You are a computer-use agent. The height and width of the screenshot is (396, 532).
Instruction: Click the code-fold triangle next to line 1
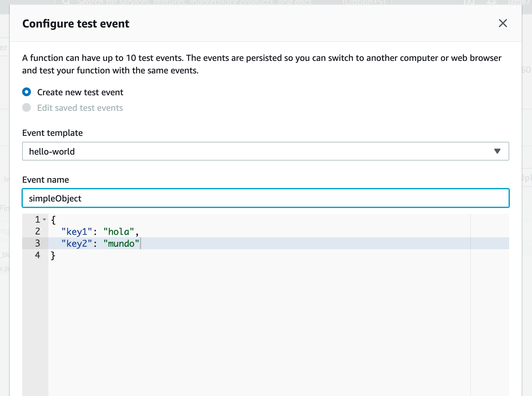[x=44, y=220]
